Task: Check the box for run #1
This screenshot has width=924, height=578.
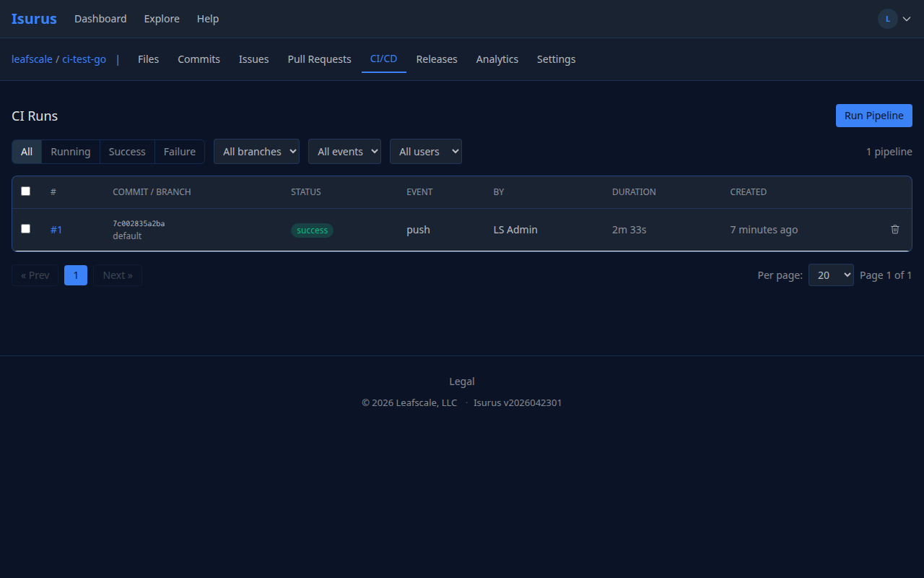Action: coord(26,228)
